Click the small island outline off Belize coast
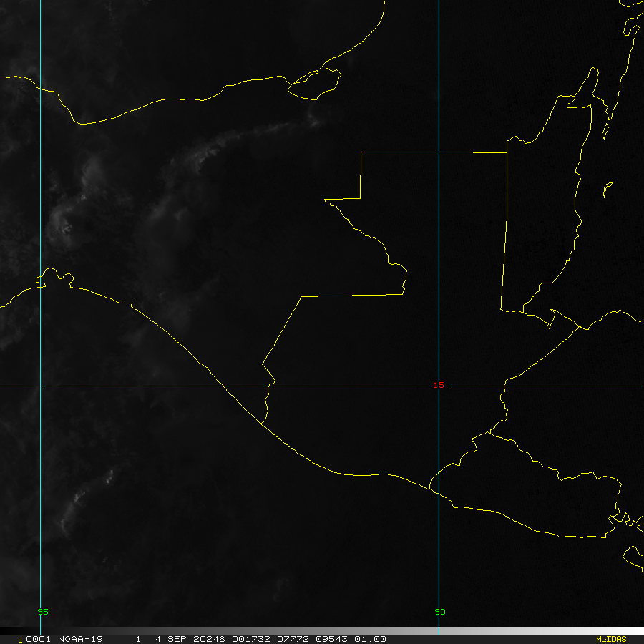The width and height of the screenshot is (644, 644). point(608,190)
